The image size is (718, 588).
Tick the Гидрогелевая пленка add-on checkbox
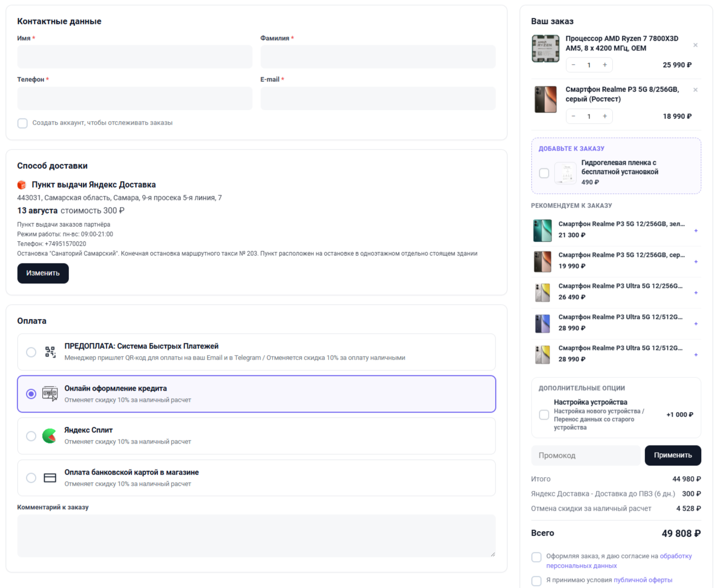tap(544, 173)
